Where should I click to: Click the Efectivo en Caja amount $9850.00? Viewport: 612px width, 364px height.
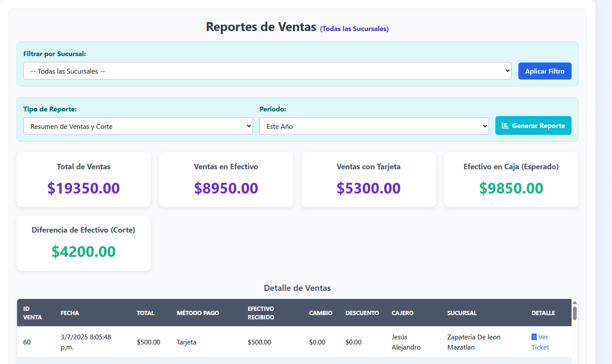click(x=511, y=188)
